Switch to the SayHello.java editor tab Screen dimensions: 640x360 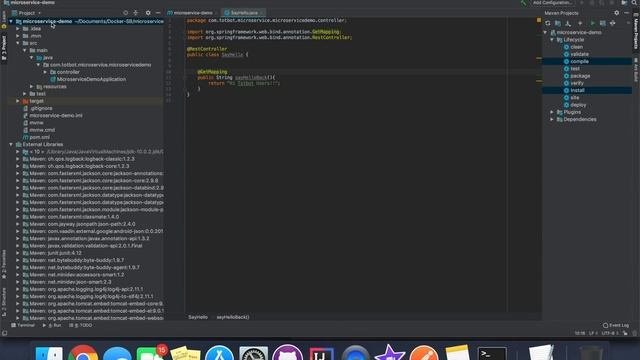click(x=243, y=13)
